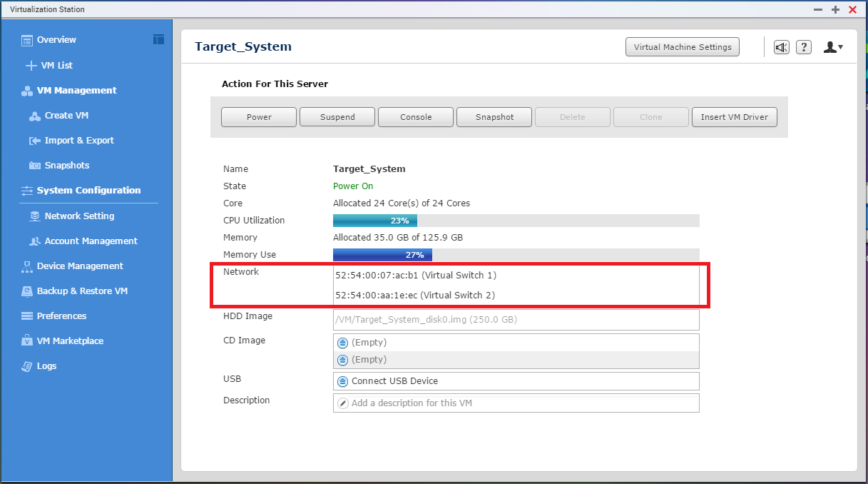This screenshot has height=484, width=868.
Task: Click the Virtual Machine Settings button
Action: pos(683,47)
